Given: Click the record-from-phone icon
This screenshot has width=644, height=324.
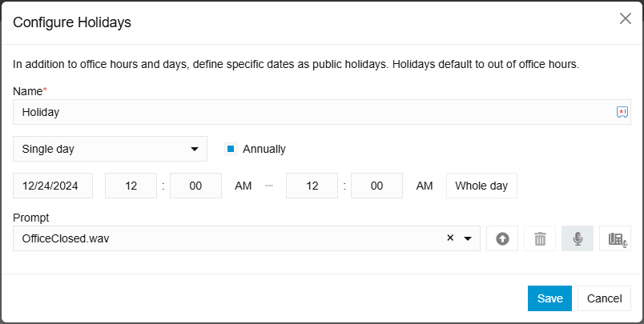Looking at the screenshot, I should 615,238.
